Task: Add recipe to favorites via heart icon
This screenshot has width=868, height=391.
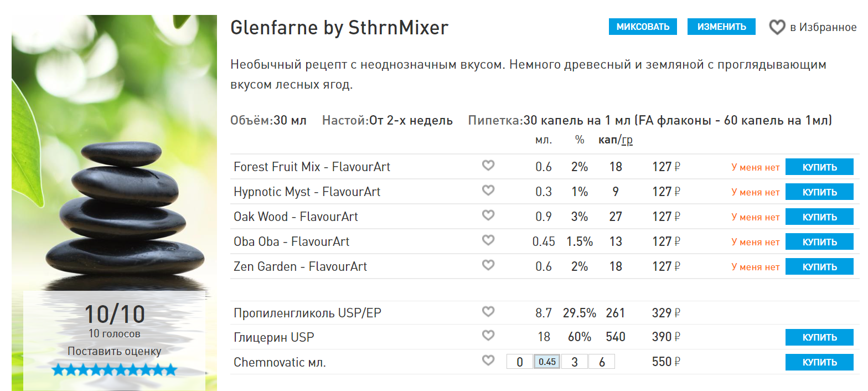Action: tap(777, 27)
